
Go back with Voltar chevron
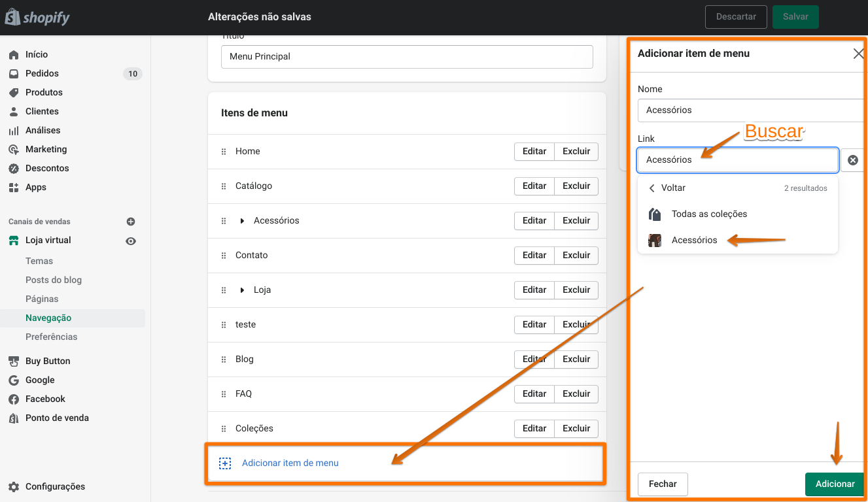point(652,188)
